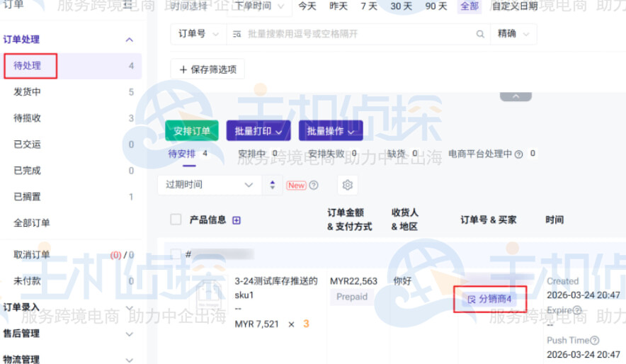Open 取消订单 in sidebar
626x364 pixels.
tap(72, 255)
